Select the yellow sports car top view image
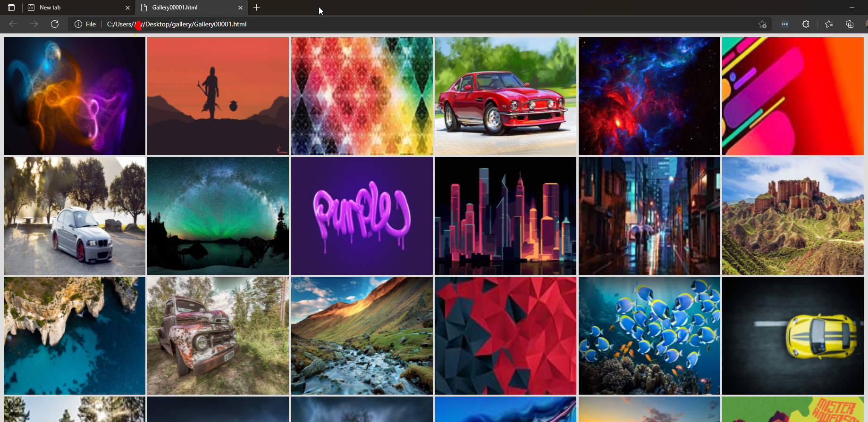 793,336
